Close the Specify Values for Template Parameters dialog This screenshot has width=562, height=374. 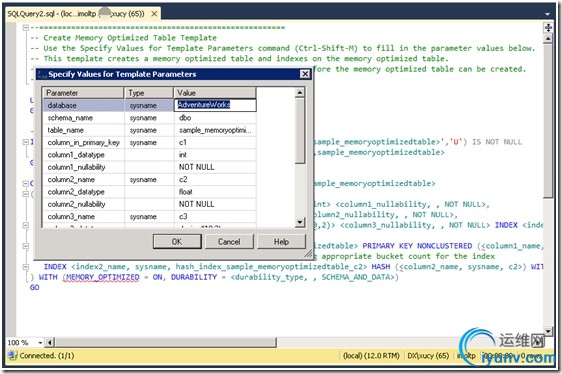coord(305,74)
